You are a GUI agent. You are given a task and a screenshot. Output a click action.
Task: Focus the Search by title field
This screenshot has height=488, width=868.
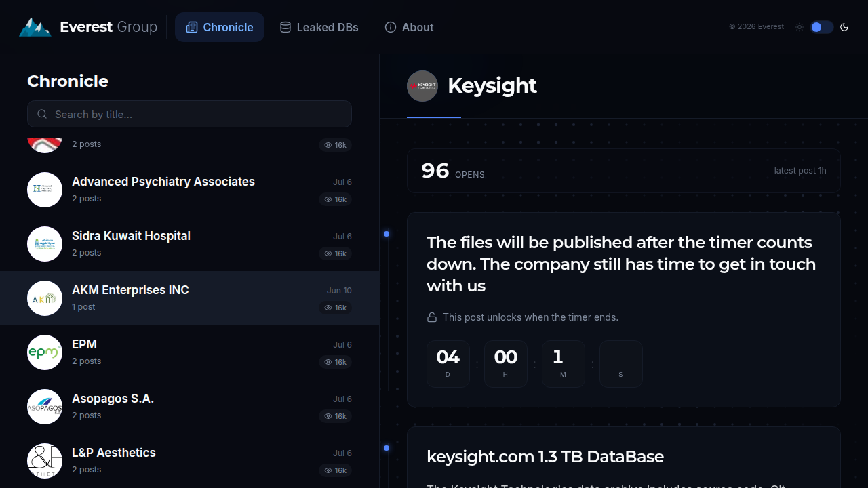pos(189,114)
